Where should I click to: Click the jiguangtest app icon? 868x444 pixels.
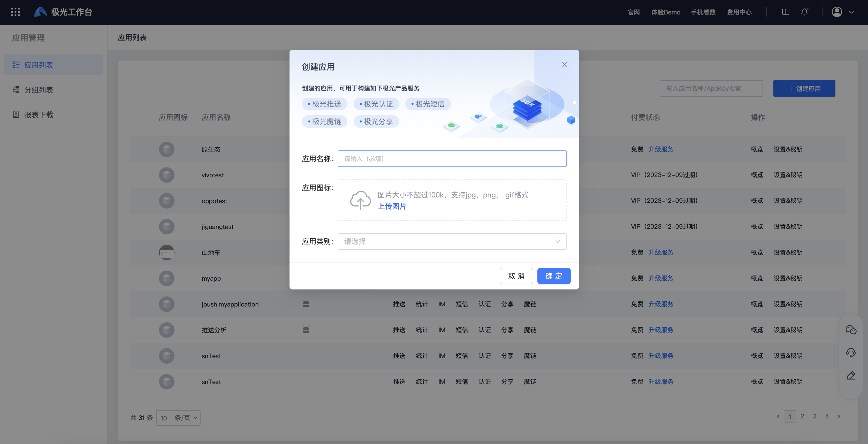pyautogui.click(x=166, y=227)
